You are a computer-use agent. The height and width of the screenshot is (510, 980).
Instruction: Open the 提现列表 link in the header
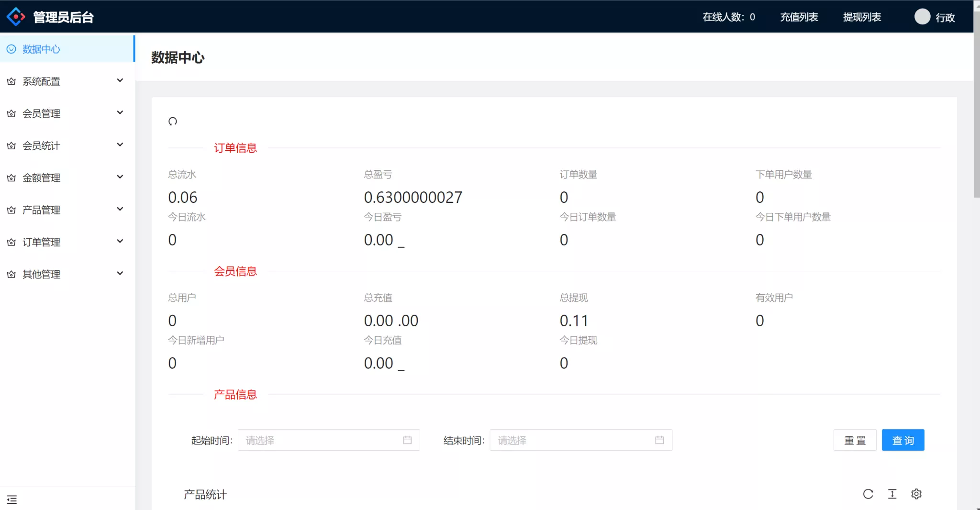(862, 17)
